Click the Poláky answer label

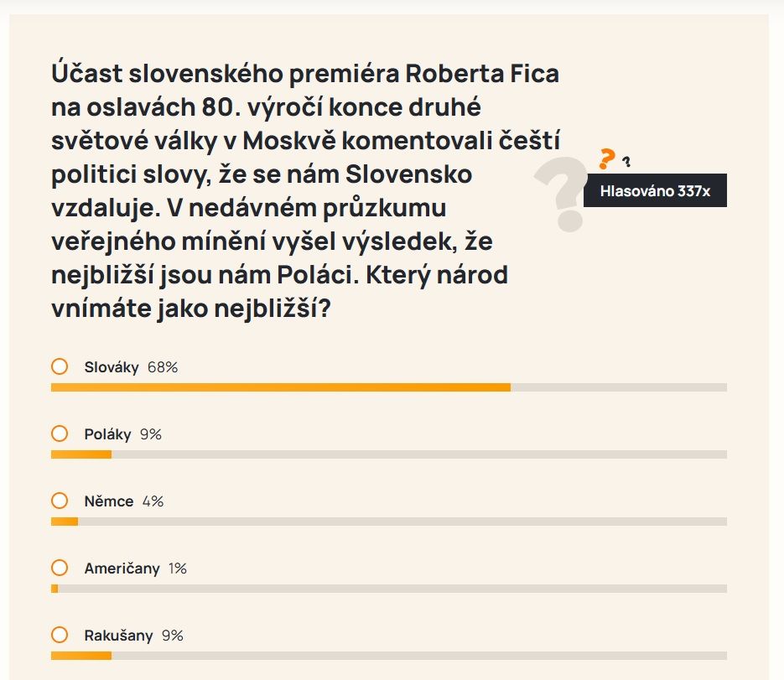point(107,434)
